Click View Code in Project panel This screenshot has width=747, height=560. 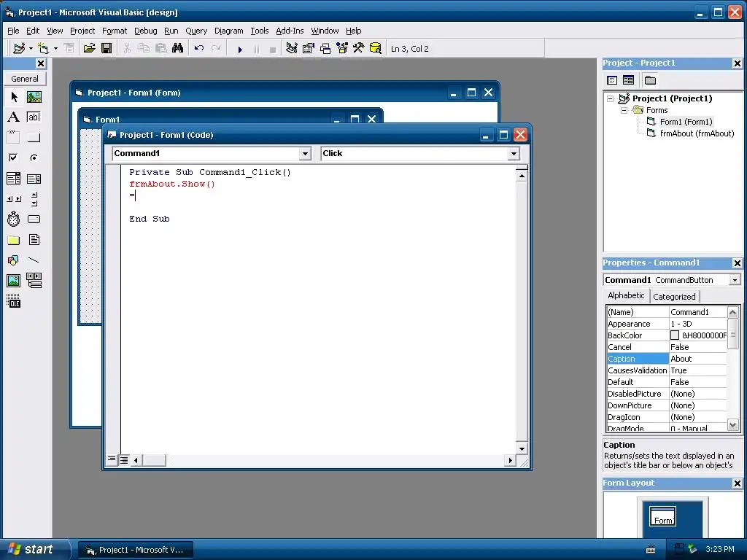click(x=612, y=80)
